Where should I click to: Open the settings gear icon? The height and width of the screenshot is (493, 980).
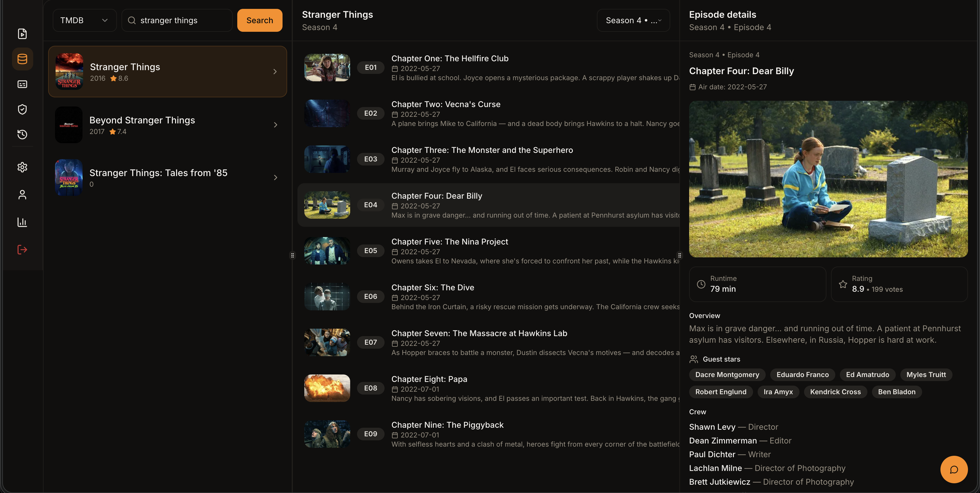pos(22,167)
